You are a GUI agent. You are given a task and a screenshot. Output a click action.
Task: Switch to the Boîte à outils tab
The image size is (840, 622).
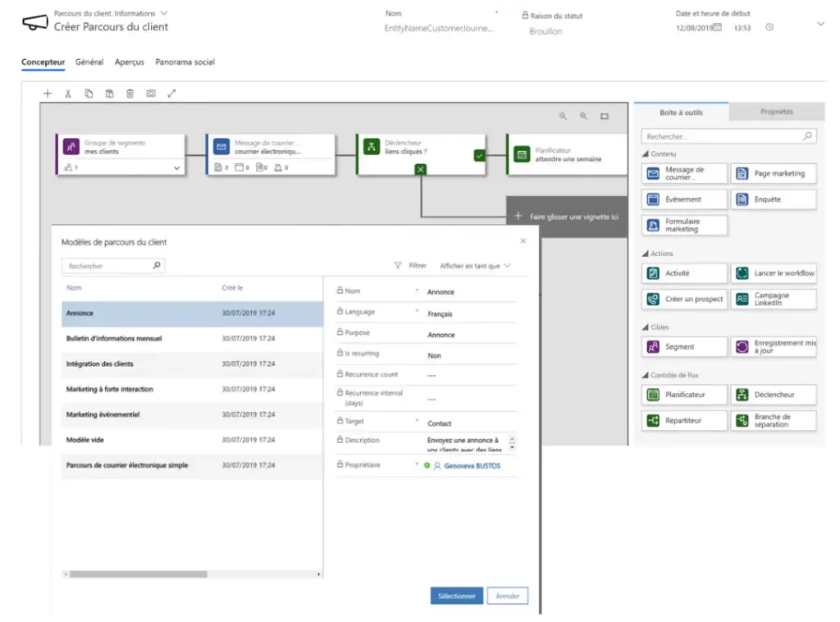681,112
